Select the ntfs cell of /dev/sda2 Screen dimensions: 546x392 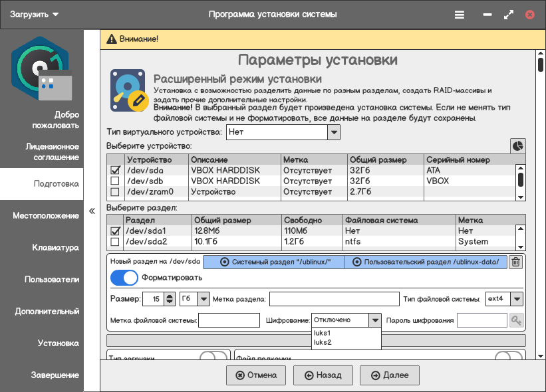pyautogui.click(x=399, y=241)
